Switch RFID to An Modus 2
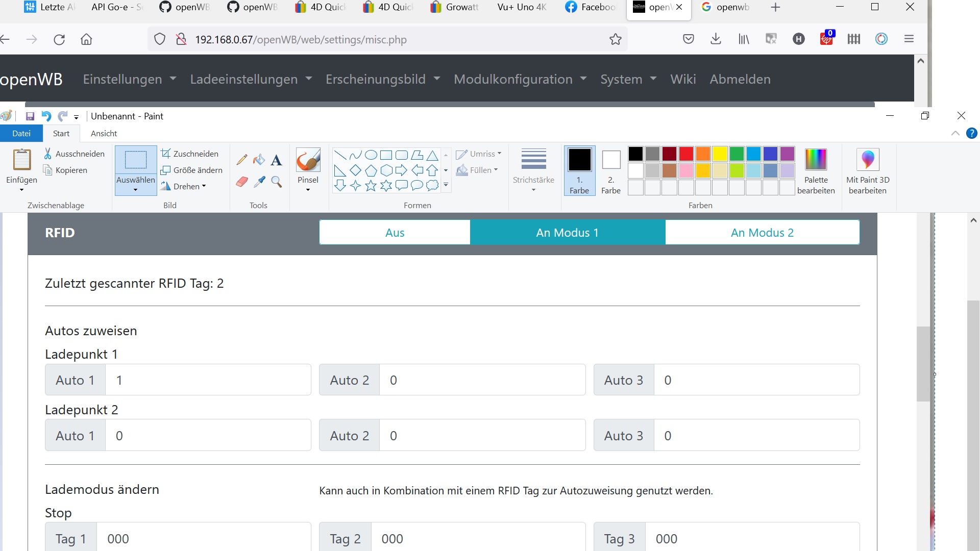 (x=762, y=233)
